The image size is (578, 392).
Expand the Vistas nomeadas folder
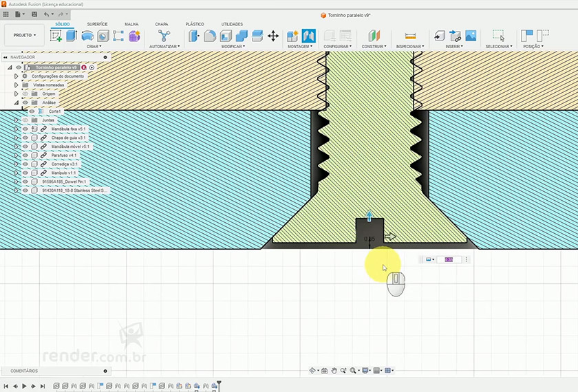click(17, 85)
